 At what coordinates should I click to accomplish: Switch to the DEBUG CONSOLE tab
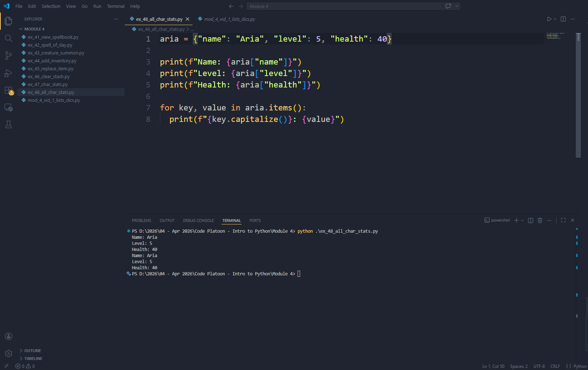click(x=198, y=220)
